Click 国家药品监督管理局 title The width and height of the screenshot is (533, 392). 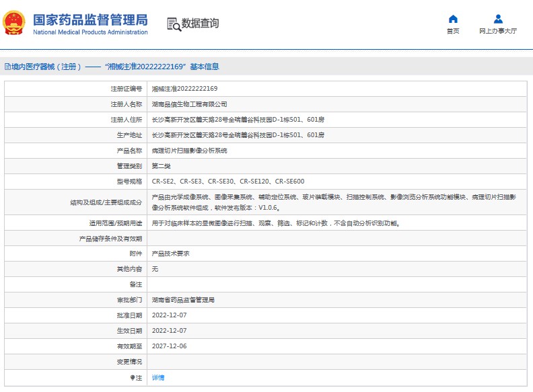90,19
